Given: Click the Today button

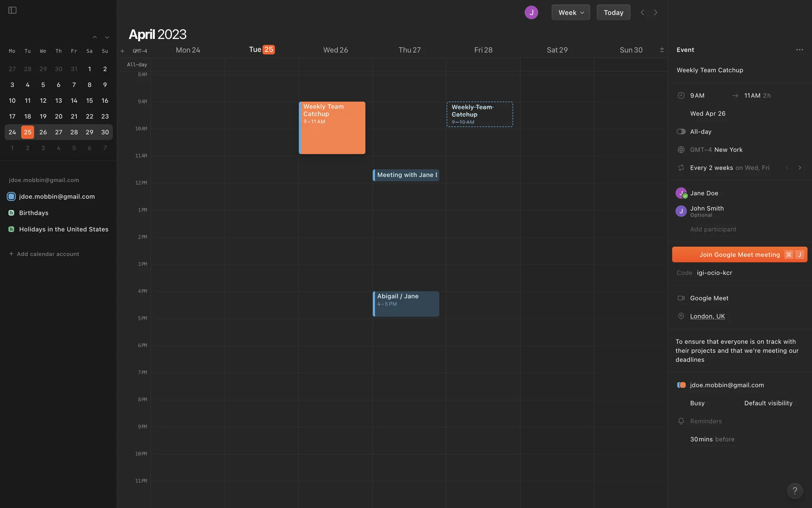Looking at the screenshot, I should [613, 13].
